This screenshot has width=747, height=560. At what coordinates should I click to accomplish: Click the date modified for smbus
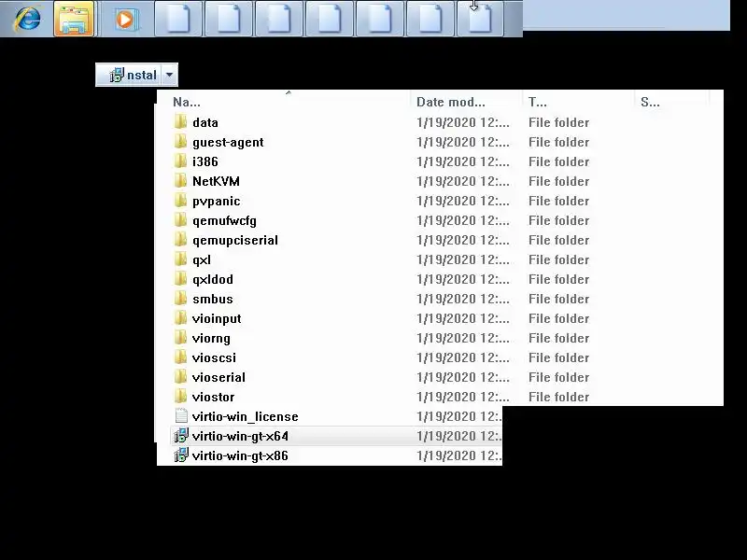point(462,299)
